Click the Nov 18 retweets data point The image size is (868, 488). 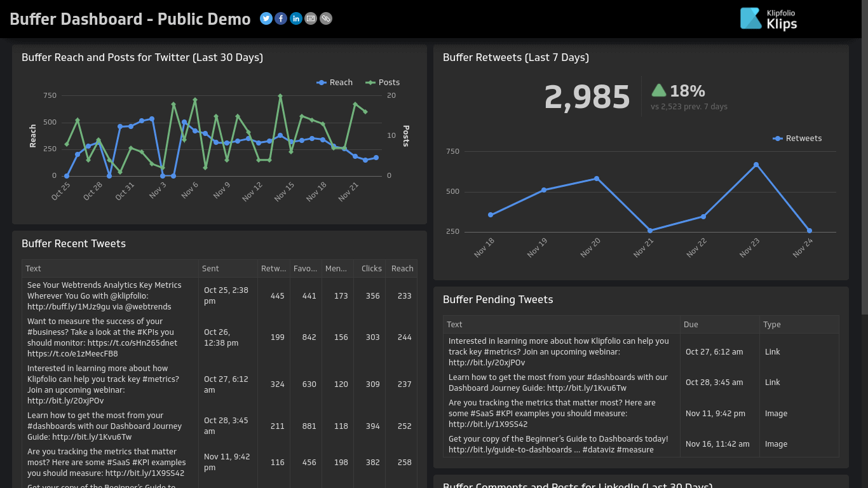pyautogui.click(x=491, y=215)
